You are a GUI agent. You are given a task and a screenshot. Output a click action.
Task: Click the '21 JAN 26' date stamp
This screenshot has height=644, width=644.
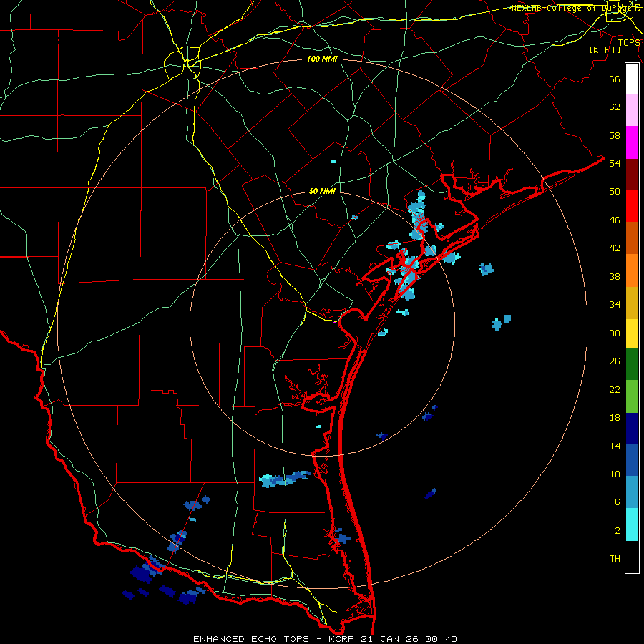(391, 639)
